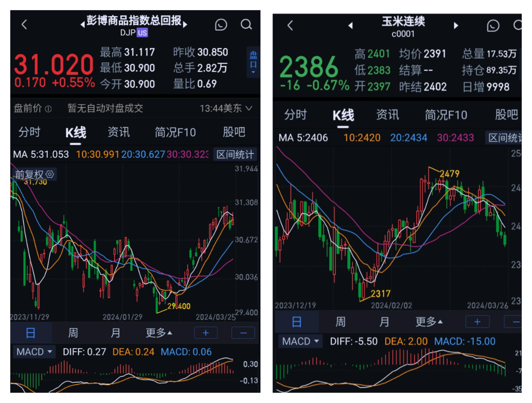Screen dimensions: 532x403
Task: Click DIFF: -5.50 readout in corn panel
Action: click(354, 341)
